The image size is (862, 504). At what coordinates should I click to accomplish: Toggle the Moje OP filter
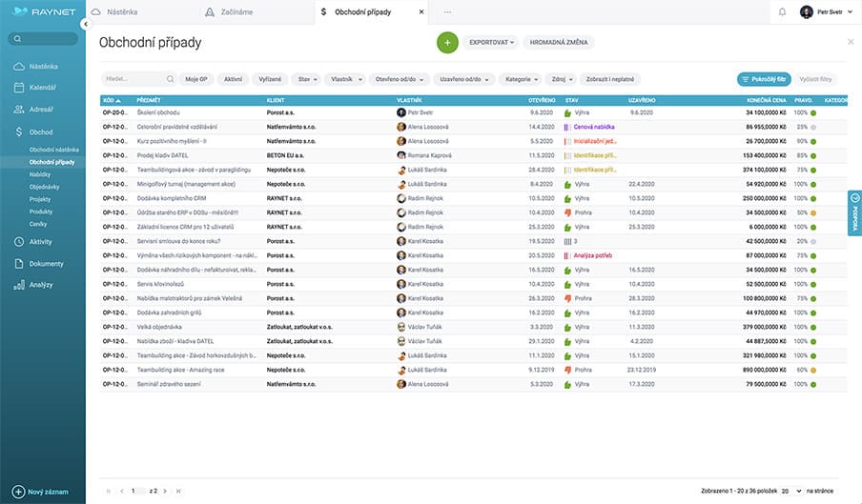(x=197, y=79)
